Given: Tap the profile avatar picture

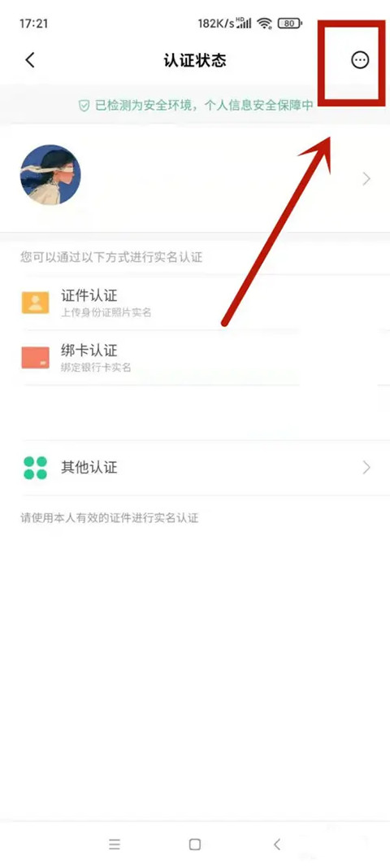Looking at the screenshot, I should 50,175.
